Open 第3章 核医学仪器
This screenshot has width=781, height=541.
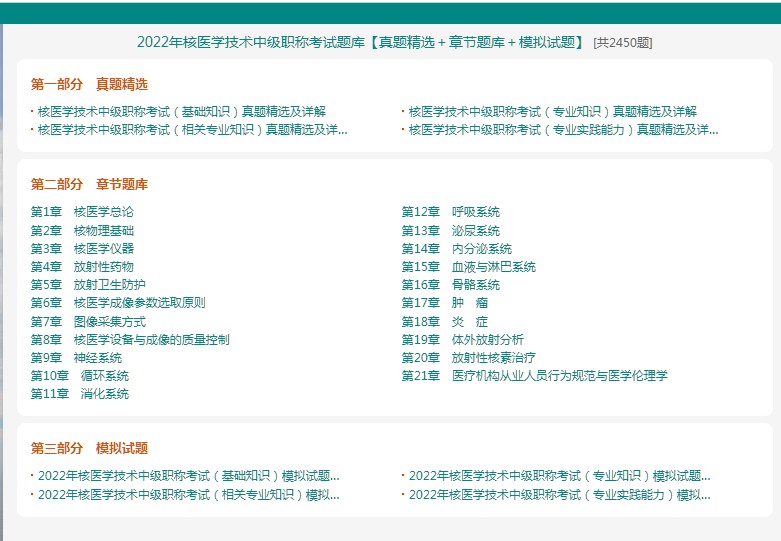click(82, 249)
